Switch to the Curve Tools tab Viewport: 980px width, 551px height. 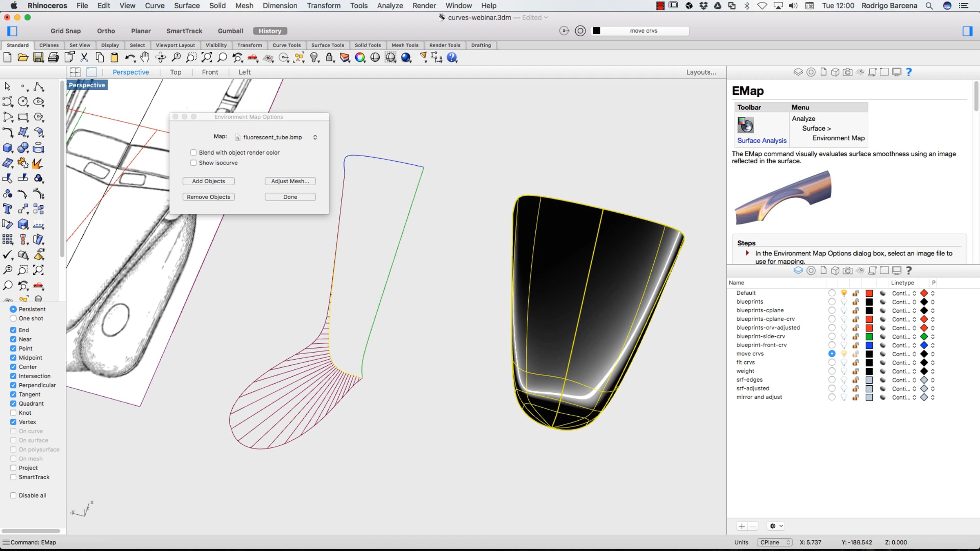coord(286,45)
